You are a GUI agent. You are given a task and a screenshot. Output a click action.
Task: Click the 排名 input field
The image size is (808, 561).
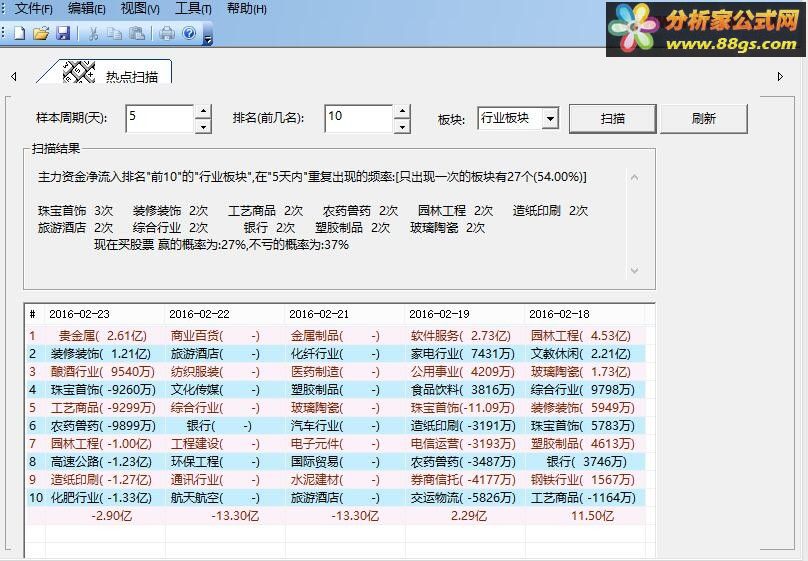[x=359, y=118]
